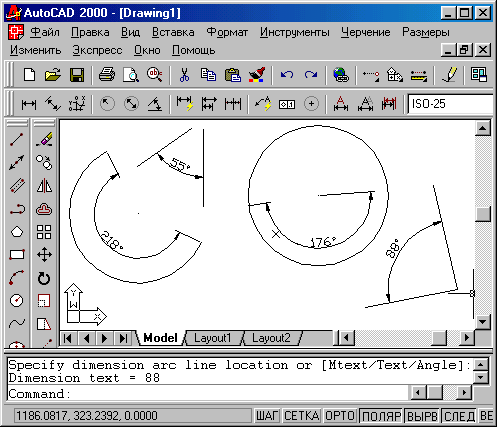Click the last-tab navigation arrow button

[x=123, y=338]
